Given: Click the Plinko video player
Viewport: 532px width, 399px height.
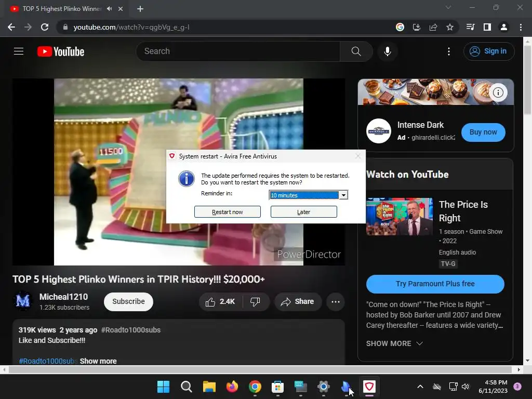Looking at the screenshot, I should pos(179,172).
